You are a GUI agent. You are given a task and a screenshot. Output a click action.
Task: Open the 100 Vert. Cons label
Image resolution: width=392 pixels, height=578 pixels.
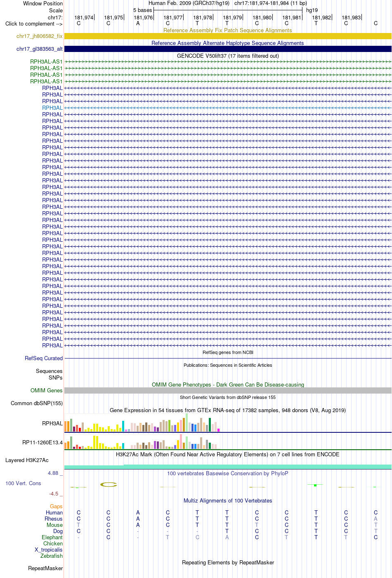point(23,484)
